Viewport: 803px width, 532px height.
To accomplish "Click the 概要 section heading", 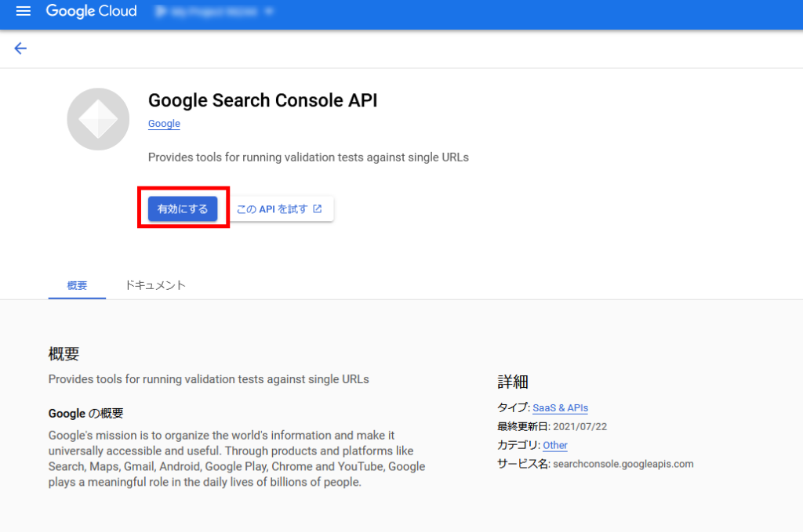I will tap(64, 354).
